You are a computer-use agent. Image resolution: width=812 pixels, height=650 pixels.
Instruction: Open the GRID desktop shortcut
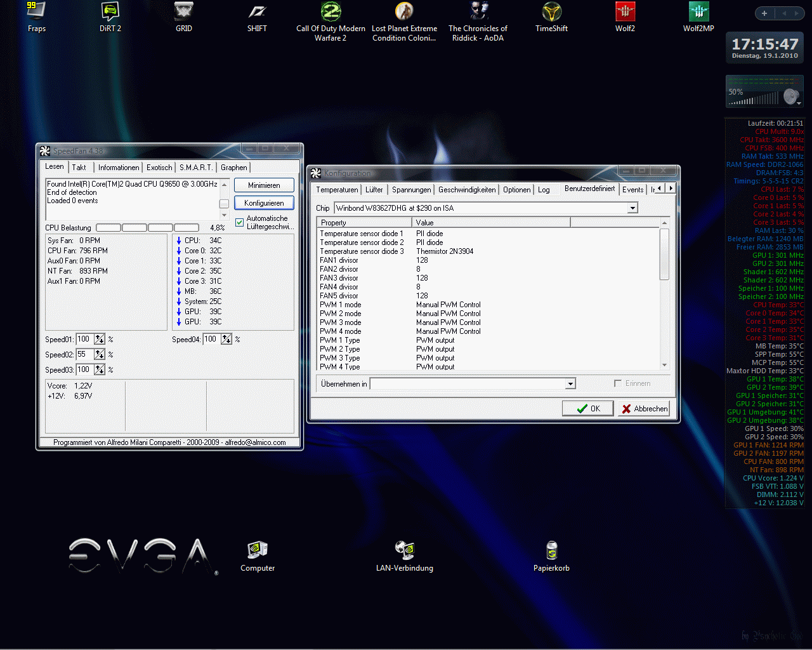click(183, 17)
